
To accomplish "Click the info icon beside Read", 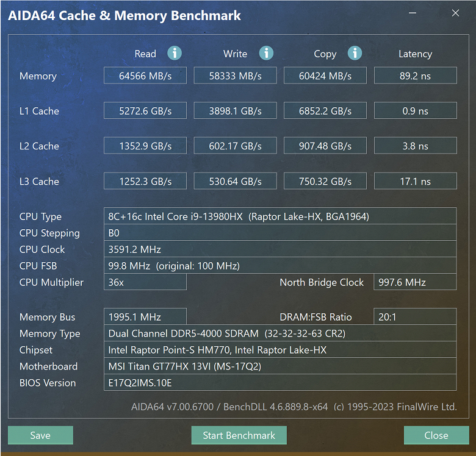I will [x=175, y=54].
